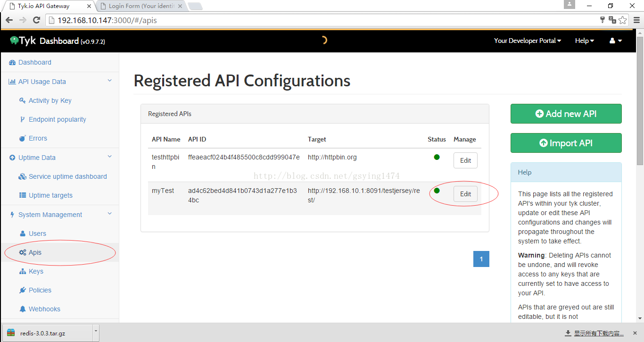Viewport: 644px width, 342px height.
Task: Collapse the System Management section chevron
Action: 110,214
